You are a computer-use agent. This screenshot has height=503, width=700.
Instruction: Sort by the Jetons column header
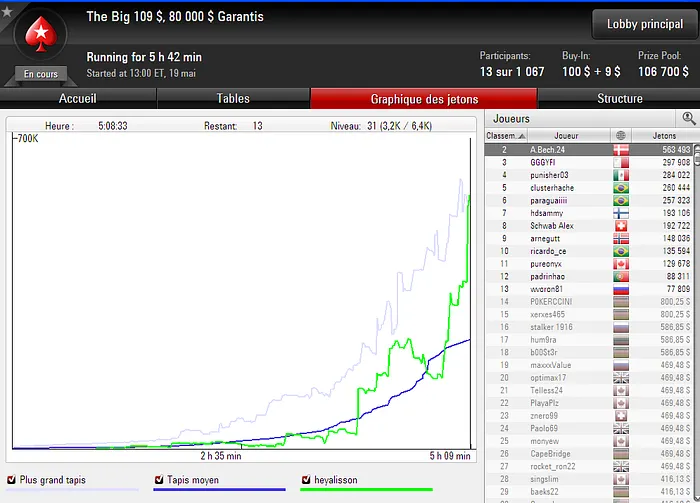tap(665, 136)
